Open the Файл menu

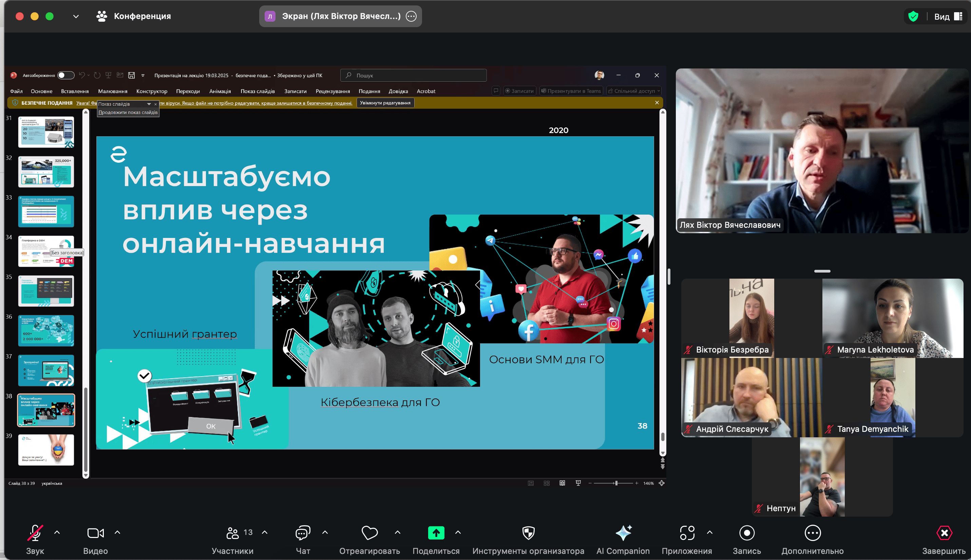(16, 91)
